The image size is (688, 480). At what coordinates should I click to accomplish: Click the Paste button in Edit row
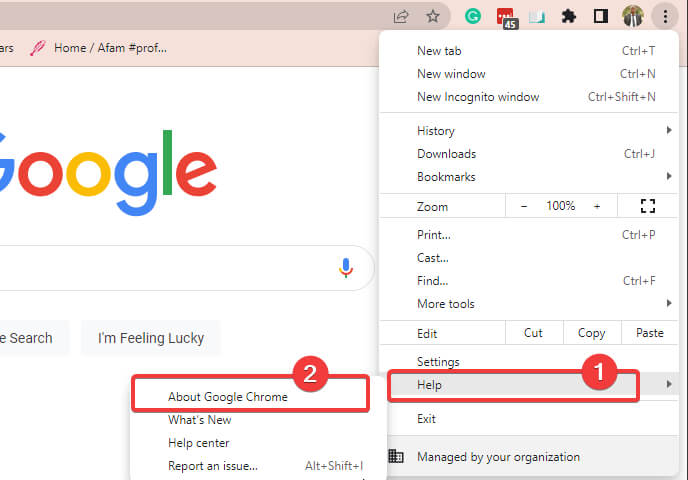pos(650,333)
